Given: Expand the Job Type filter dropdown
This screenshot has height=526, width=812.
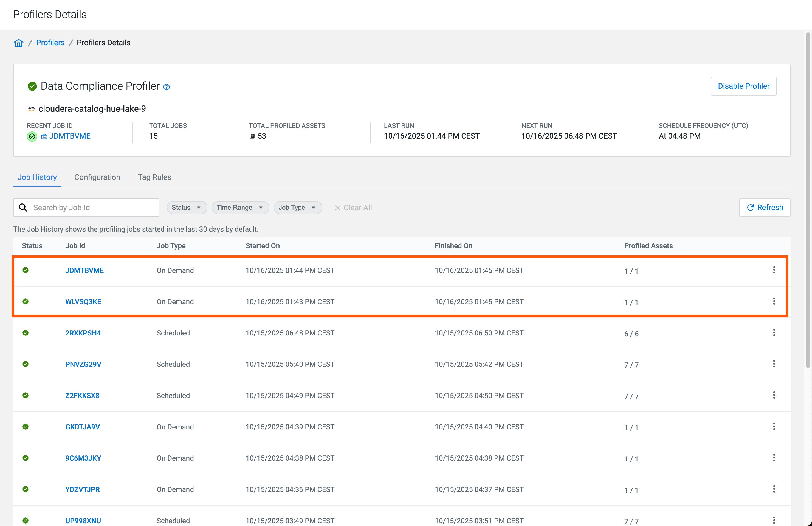Looking at the screenshot, I should 298,208.
